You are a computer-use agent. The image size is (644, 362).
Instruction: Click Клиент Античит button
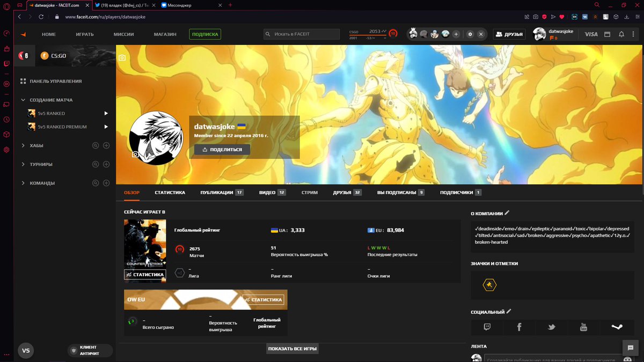point(90,351)
